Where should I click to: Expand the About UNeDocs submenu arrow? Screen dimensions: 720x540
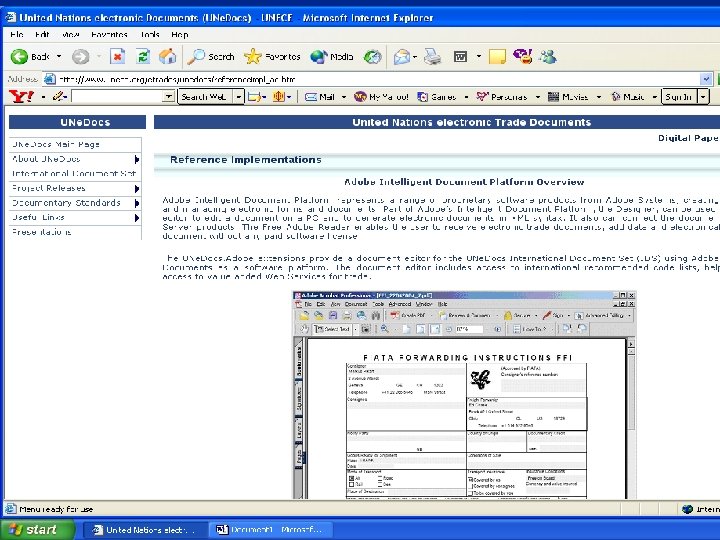pyautogui.click(x=136, y=159)
